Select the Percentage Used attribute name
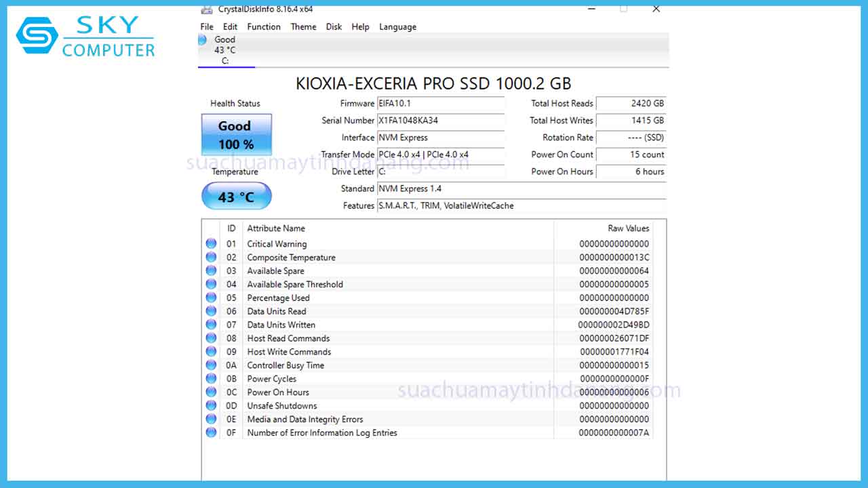Screen dimensions: 868x488 coord(278,298)
